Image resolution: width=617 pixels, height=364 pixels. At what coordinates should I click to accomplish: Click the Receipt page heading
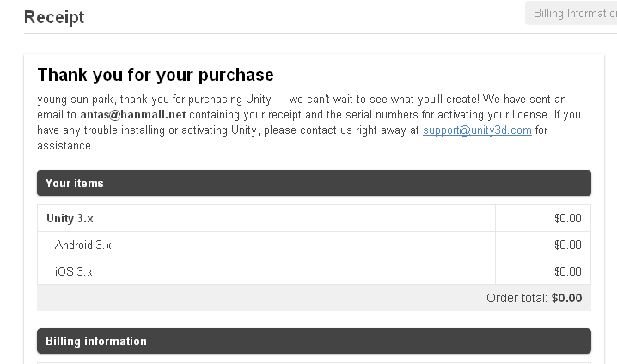pyautogui.click(x=54, y=17)
